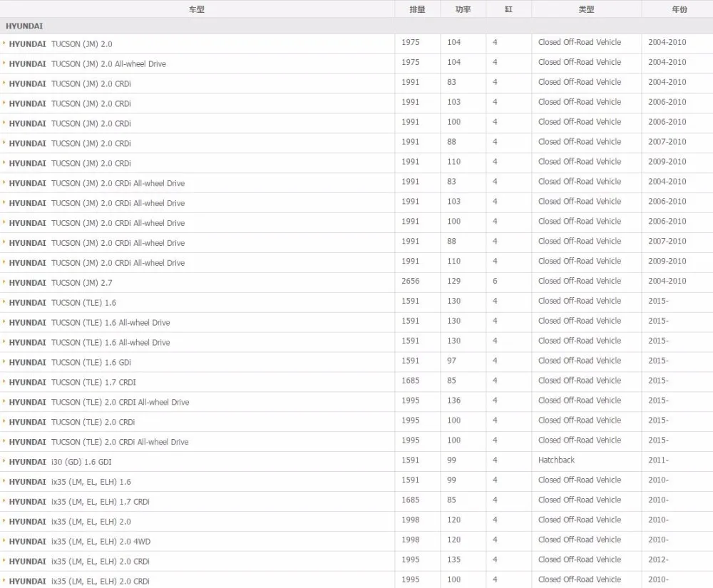Image resolution: width=713 pixels, height=588 pixels.
Task: Open ix35 (LM, EL, ELH) 1.6 link
Action: click(70, 482)
